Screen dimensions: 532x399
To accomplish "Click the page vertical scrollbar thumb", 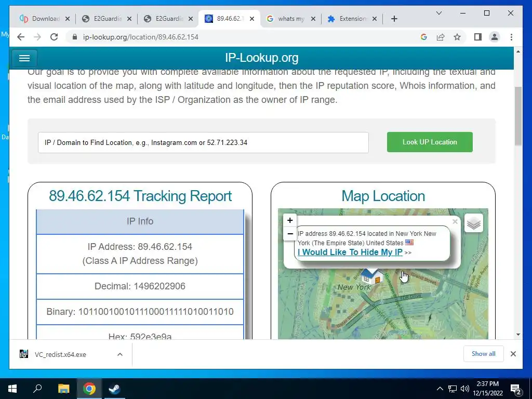I will [518, 116].
